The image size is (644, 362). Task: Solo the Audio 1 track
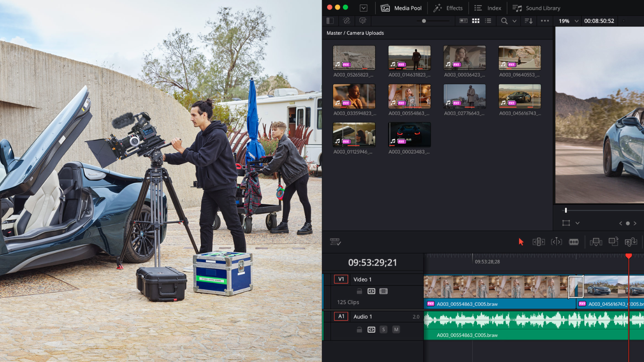pos(383,329)
